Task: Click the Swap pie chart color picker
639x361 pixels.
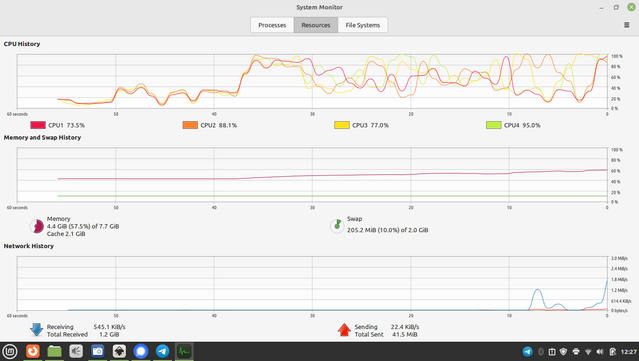Action: click(337, 226)
